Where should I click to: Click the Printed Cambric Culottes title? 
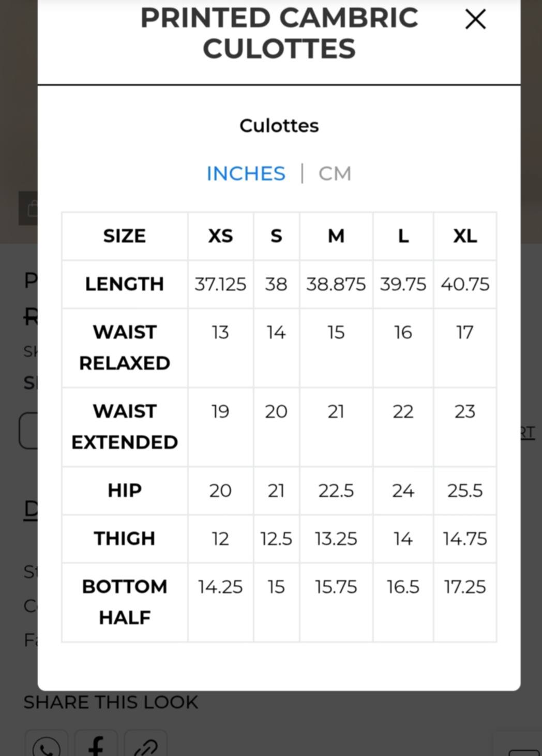[x=279, y=33]
